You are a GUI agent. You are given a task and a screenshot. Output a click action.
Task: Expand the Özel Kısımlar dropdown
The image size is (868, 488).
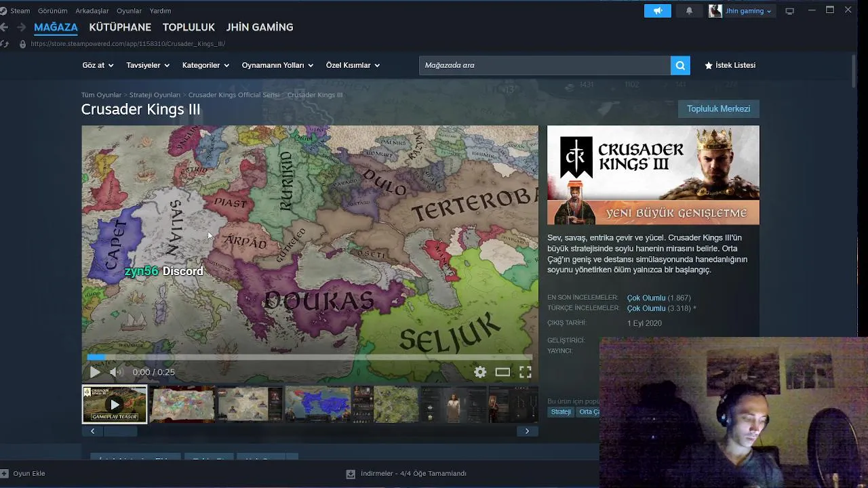point(353,65)
